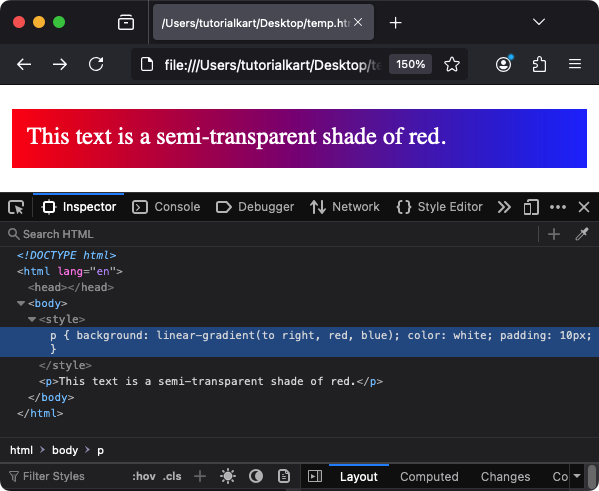Open the Firefox View icon
Screen dimensions: 599x491
point(126,22)
